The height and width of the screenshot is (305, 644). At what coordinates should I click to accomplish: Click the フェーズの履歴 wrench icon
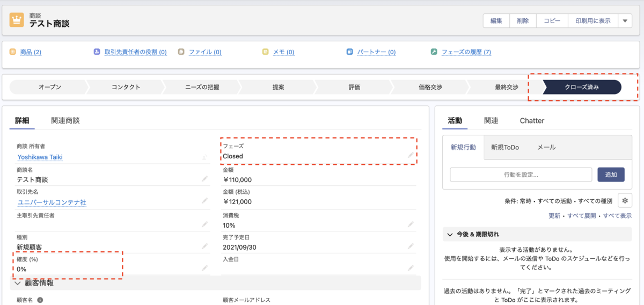pos(434,52)
